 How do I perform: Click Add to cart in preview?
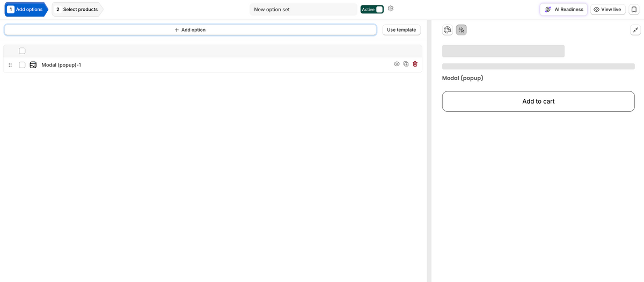[538, 102]
